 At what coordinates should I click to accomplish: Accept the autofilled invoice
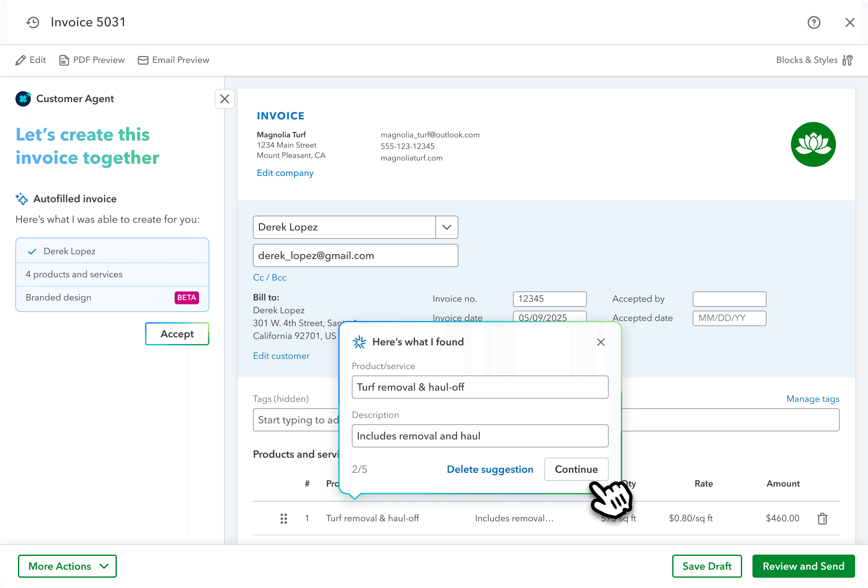coord(177,334)
